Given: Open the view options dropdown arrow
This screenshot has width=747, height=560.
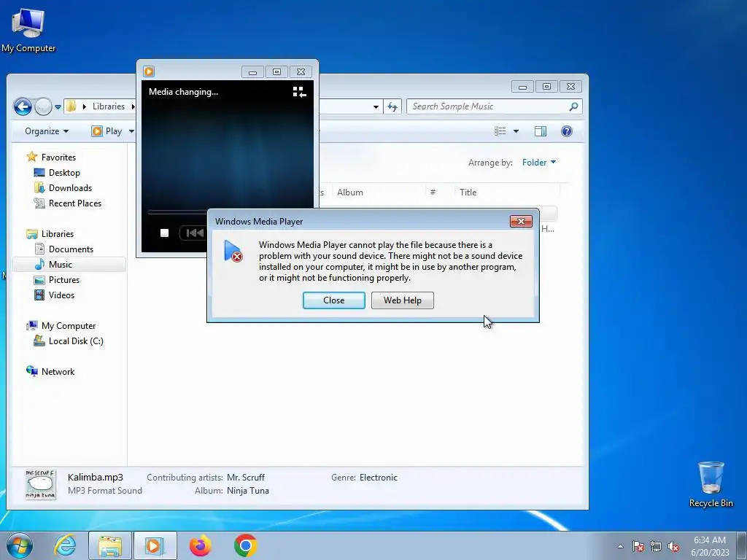Looking at the screenshot, I should 516,131.
